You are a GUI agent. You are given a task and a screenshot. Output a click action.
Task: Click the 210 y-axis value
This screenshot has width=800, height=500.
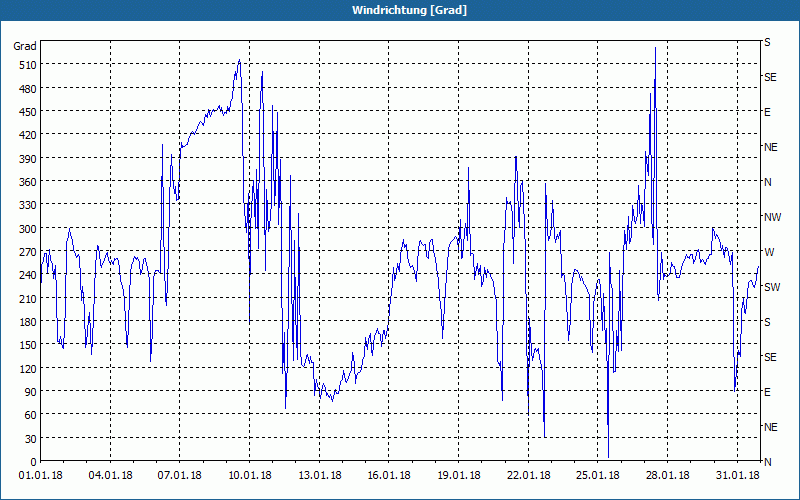tap(28, 298)
